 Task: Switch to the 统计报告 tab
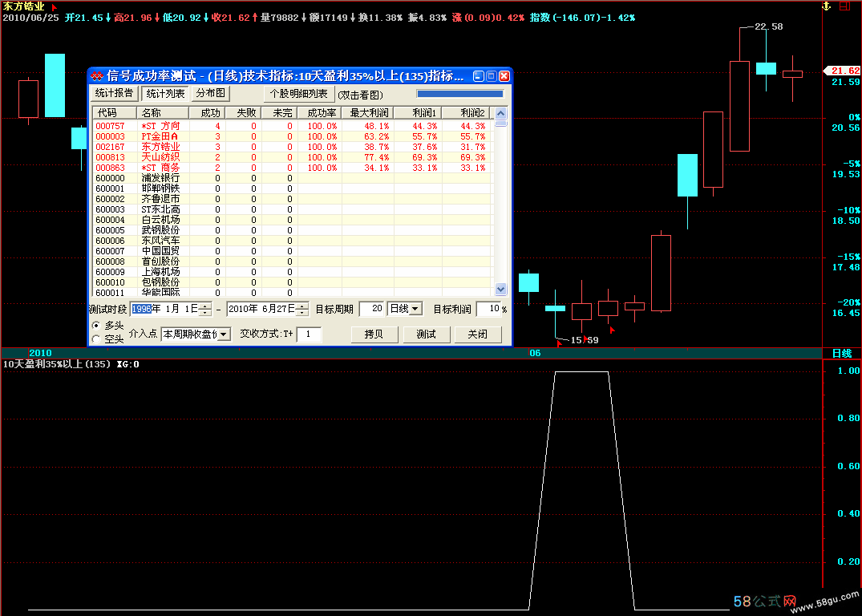(114, 94)
